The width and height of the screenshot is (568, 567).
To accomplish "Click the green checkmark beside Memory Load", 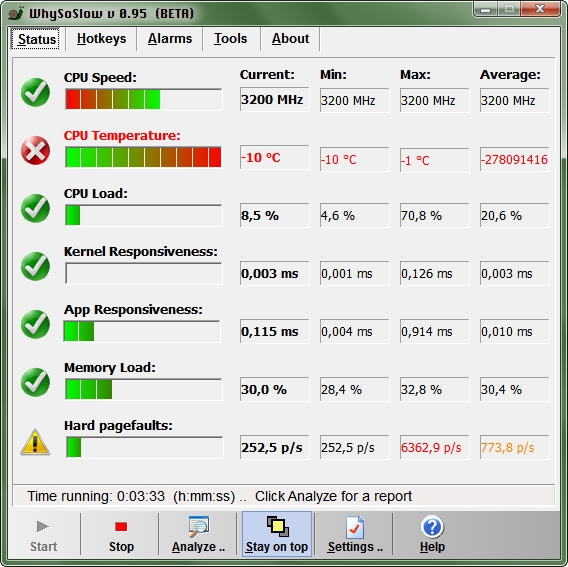I will click(x=35, y=382).
